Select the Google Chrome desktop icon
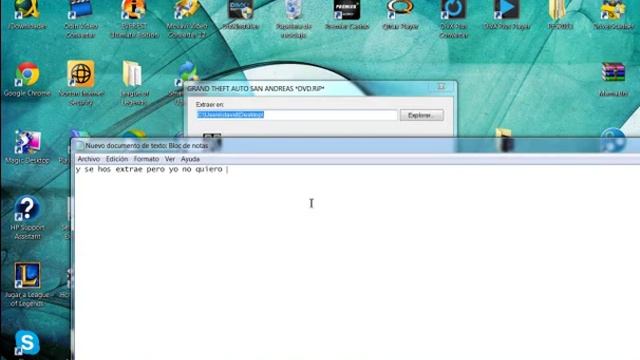 click(27, 80)
